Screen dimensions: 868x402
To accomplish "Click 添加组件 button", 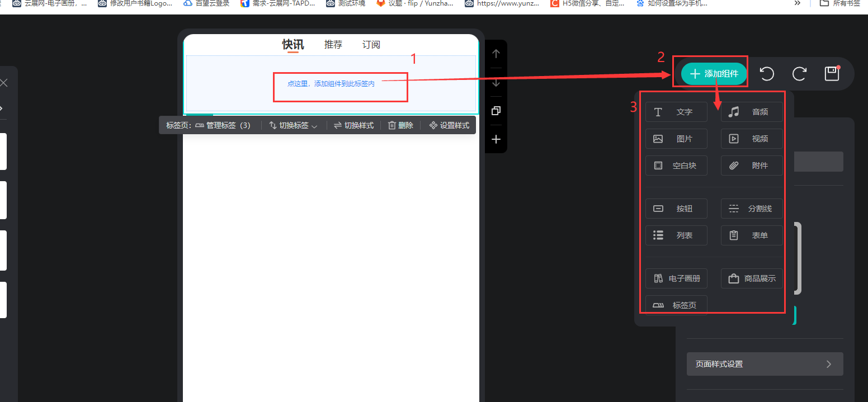I will pos(714,74).
